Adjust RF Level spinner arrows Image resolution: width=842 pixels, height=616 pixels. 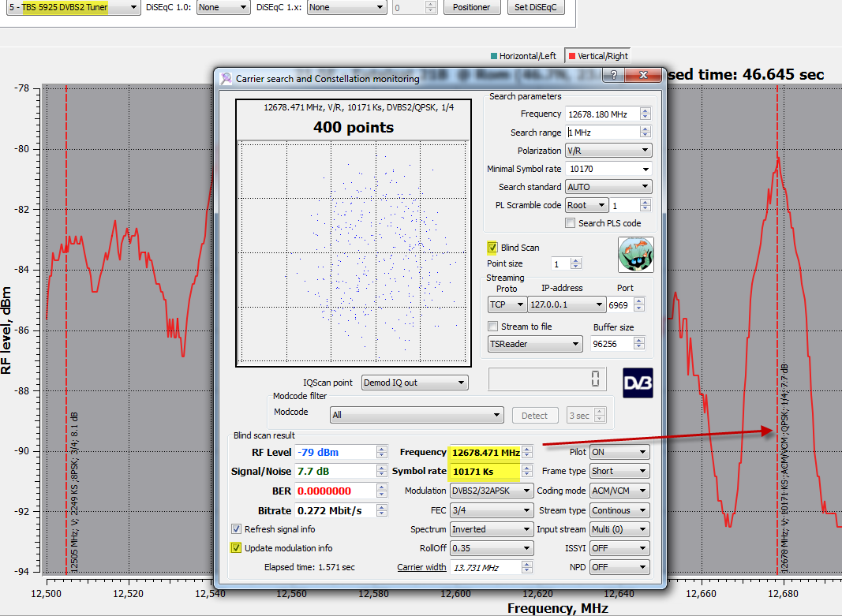pyautogui.click(x=382, y=453)
